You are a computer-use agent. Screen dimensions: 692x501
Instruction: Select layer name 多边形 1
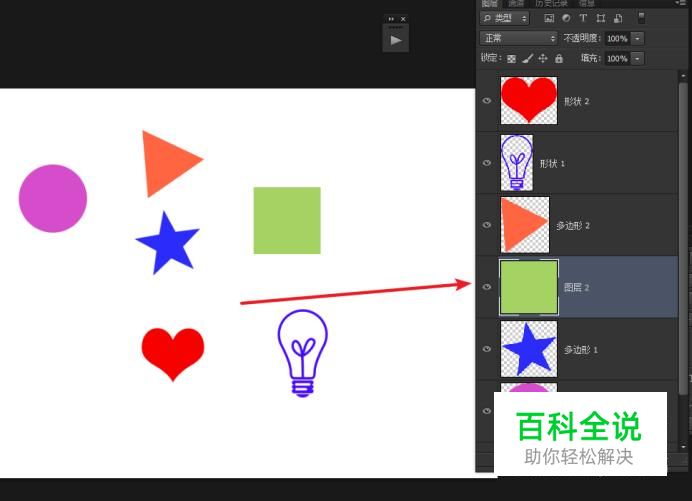(x=581, y=350)
